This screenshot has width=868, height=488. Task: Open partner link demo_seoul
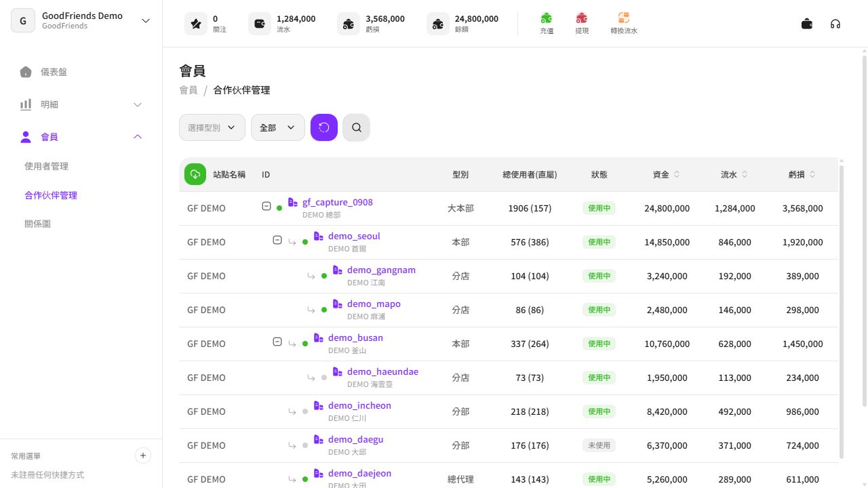tap(354, 236)
